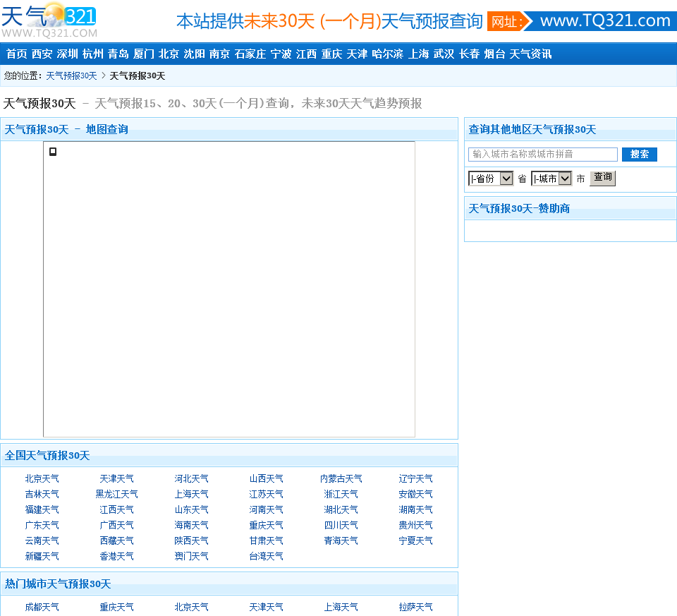
Task: Click the www.TQ321.com banner
Action: 582,21
